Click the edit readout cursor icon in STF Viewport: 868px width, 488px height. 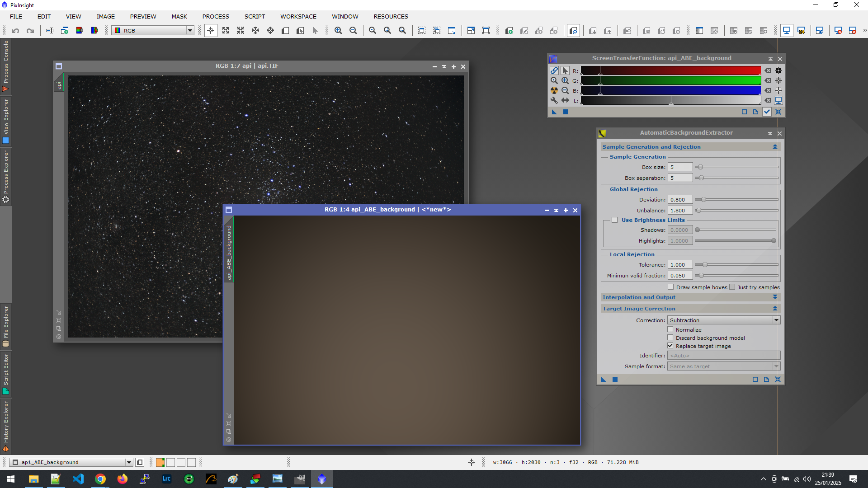(565, 70)
